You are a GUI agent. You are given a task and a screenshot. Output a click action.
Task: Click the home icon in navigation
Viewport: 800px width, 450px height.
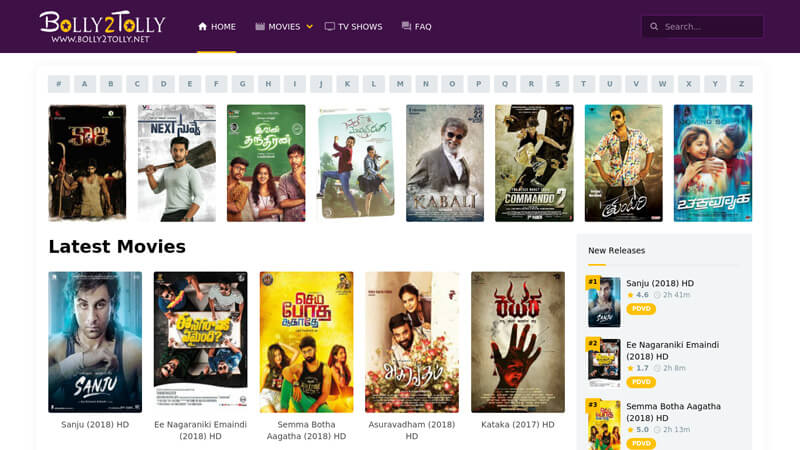203,27
